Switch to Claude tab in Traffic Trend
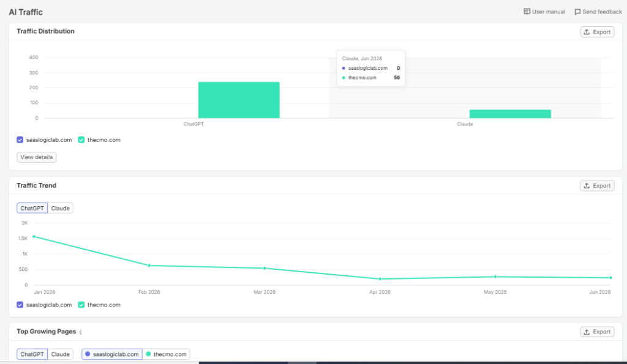 click(61, 208)
